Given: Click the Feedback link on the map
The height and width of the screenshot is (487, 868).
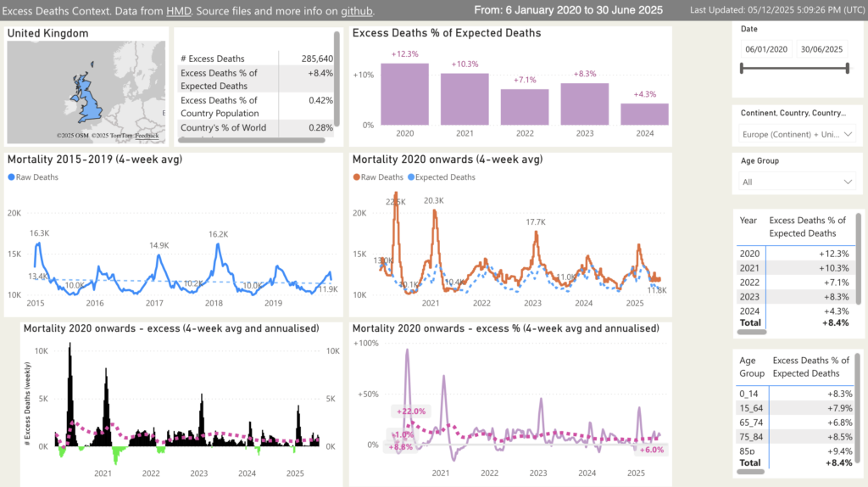Looking at the screenshot, I should point(146,136).
